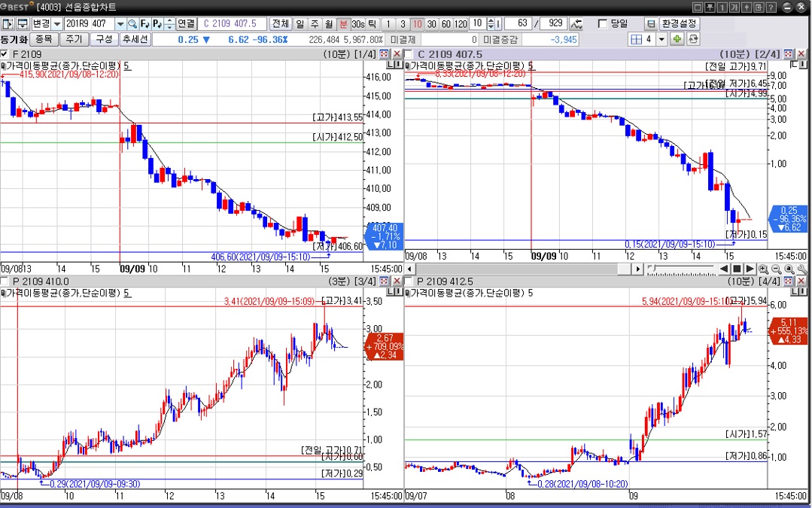The image size is (812, 508).
Task: Click the 가 font icon in title bar
Action: pos(734,8)
